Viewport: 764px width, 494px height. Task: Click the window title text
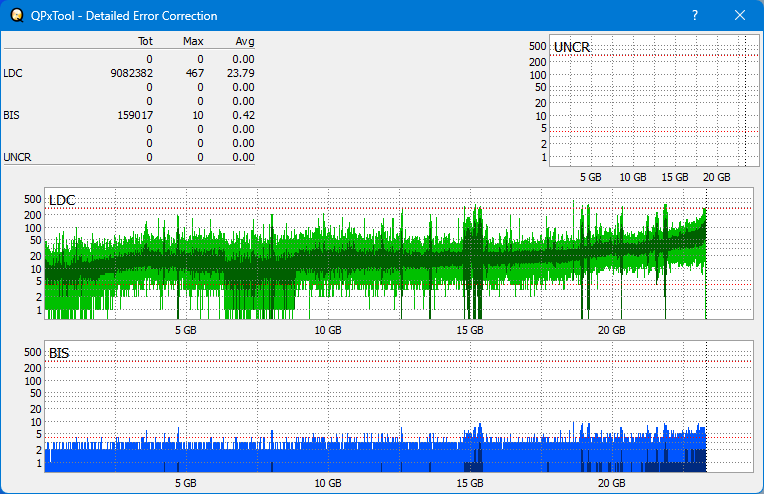click(x=125, y=16)
